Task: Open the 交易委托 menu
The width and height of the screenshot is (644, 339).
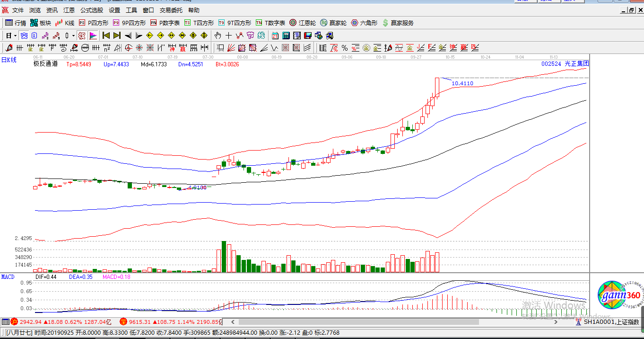Action: click(x=172, y=10)
